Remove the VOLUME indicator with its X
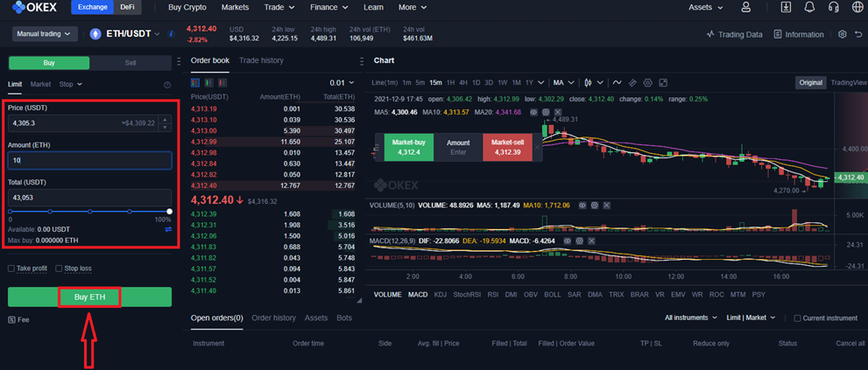This screenshot has height=370, width=868. tap(606, 206)
